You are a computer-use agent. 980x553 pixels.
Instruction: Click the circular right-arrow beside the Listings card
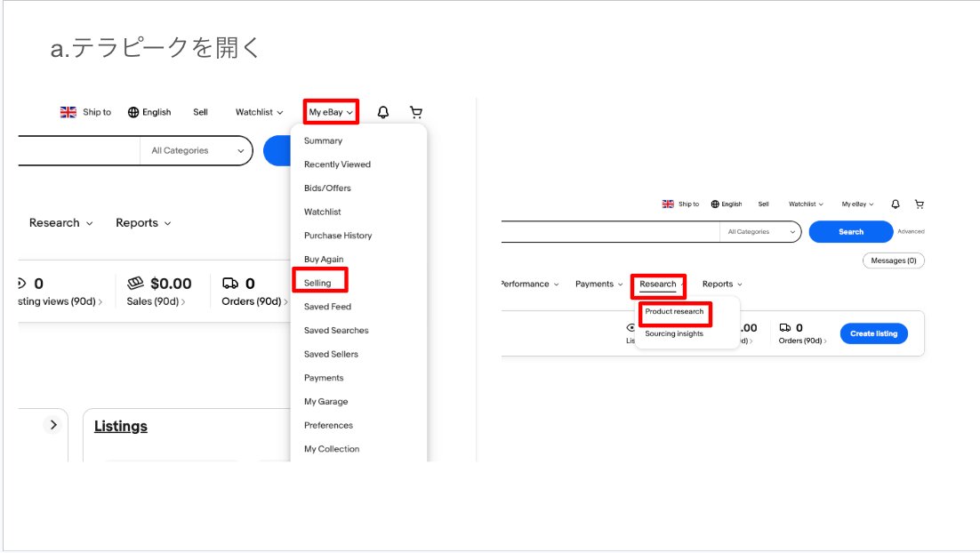[53, 425]
